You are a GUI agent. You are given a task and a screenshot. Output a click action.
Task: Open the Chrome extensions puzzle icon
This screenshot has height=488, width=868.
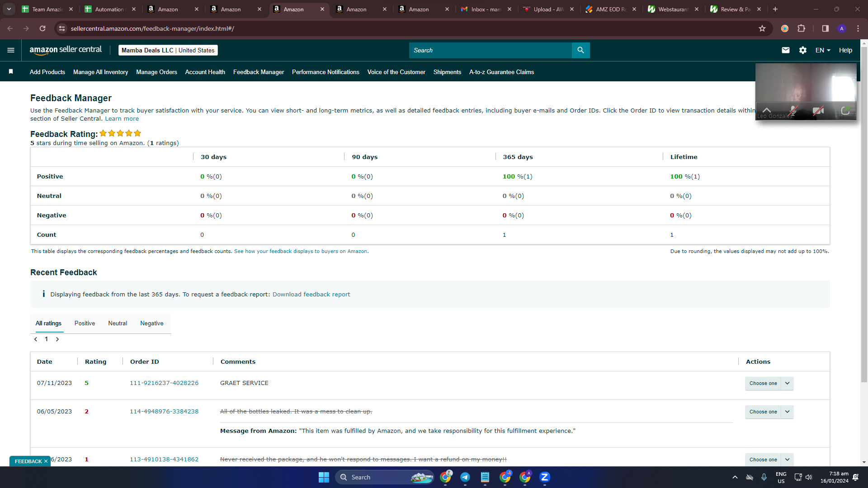coord(802,28)
